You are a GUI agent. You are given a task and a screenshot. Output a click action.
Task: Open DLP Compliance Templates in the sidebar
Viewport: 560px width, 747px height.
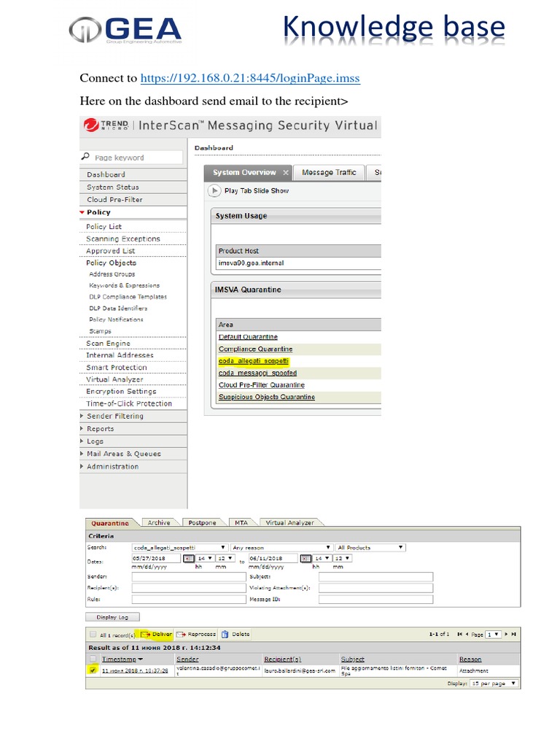click(x=128, y=297)
